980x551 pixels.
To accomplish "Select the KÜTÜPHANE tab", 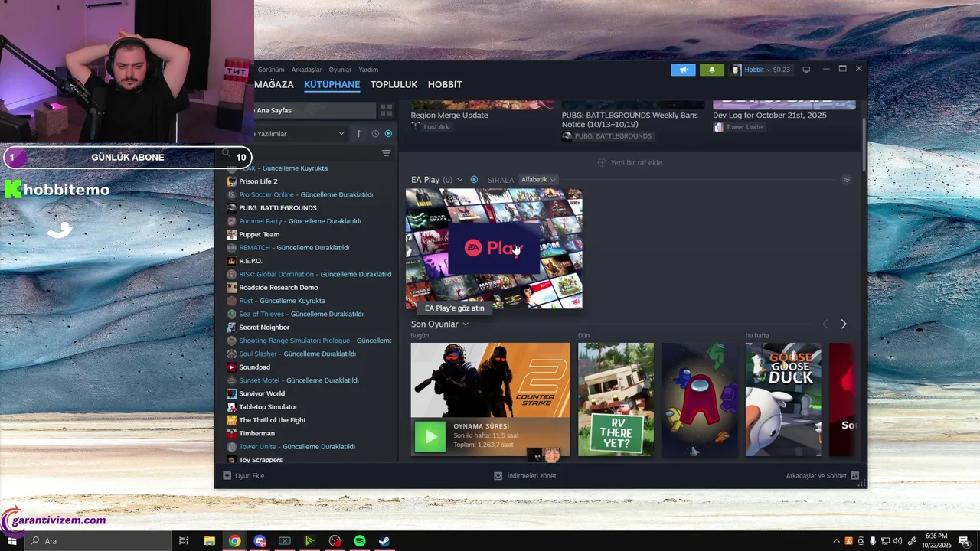I will [332, 85].
